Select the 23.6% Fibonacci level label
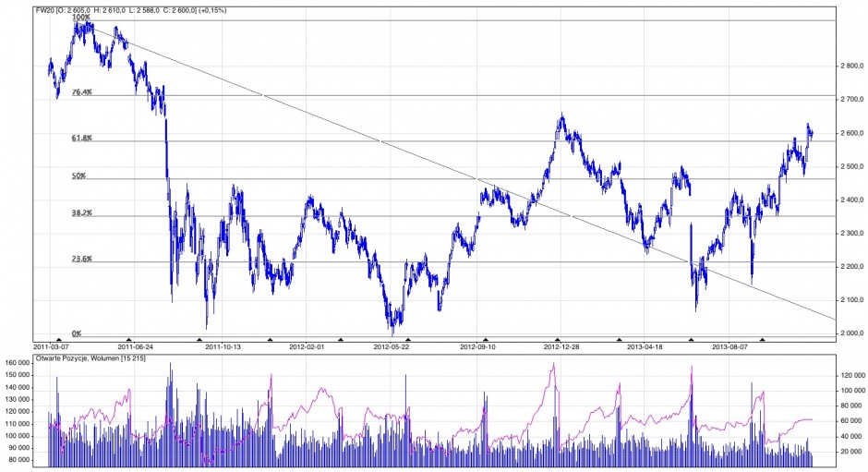 click(81, 260)
